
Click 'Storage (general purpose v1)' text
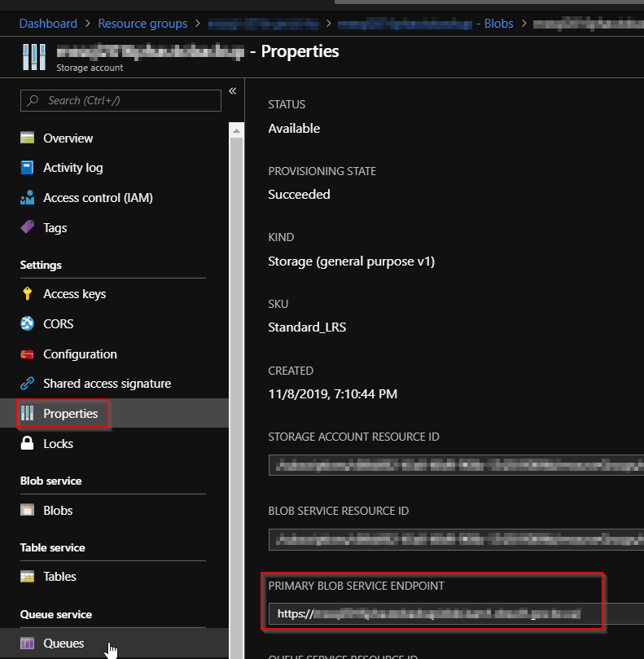tap(352, 261)
